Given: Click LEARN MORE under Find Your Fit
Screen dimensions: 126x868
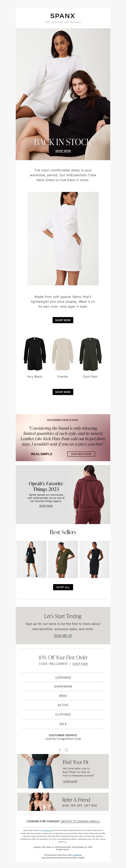Looking at the screenshot, I should 70,781.
